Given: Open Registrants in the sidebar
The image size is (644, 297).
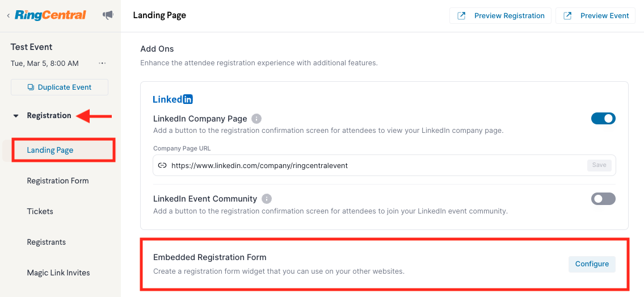Looking at the screenshot, I should (47, 242).
